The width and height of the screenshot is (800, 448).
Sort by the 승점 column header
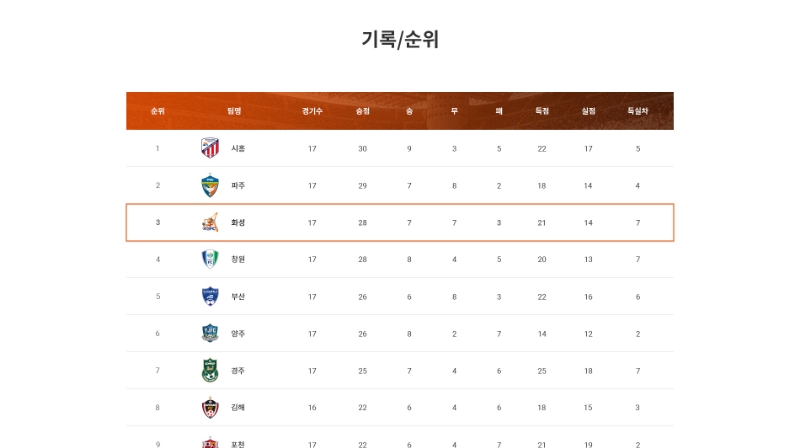click(362, 111)
